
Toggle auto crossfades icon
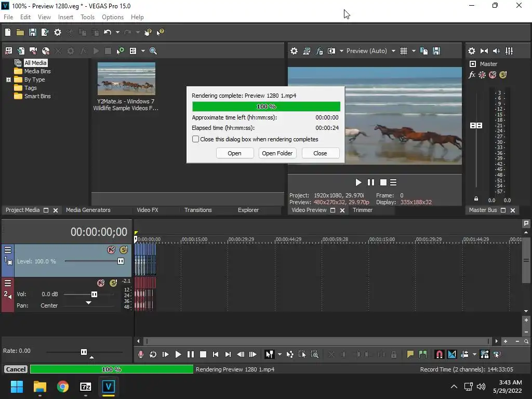[x=452, y=354]
